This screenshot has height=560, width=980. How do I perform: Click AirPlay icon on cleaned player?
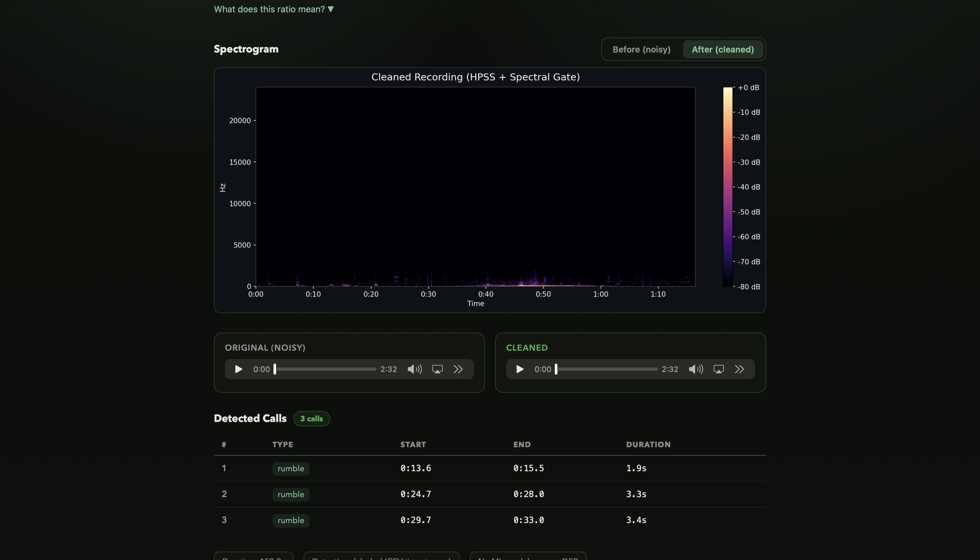pos(718,369)
